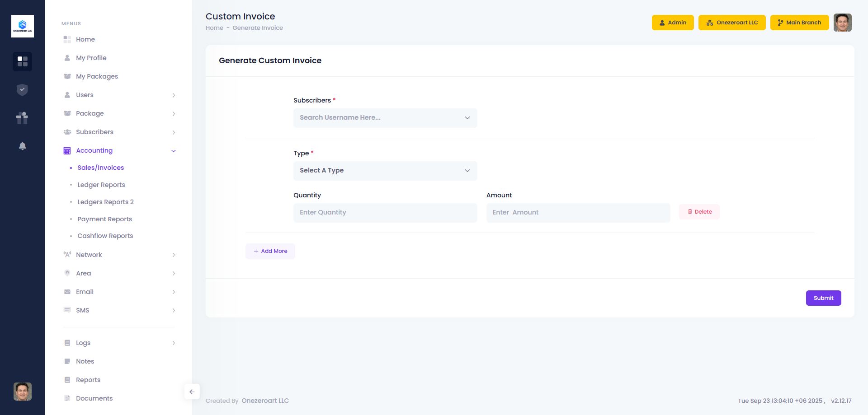Image resolution: width=868 pixels, height=415 pixels.
Task: Open the Select A Type dropdown
Action: click(385, 171)
